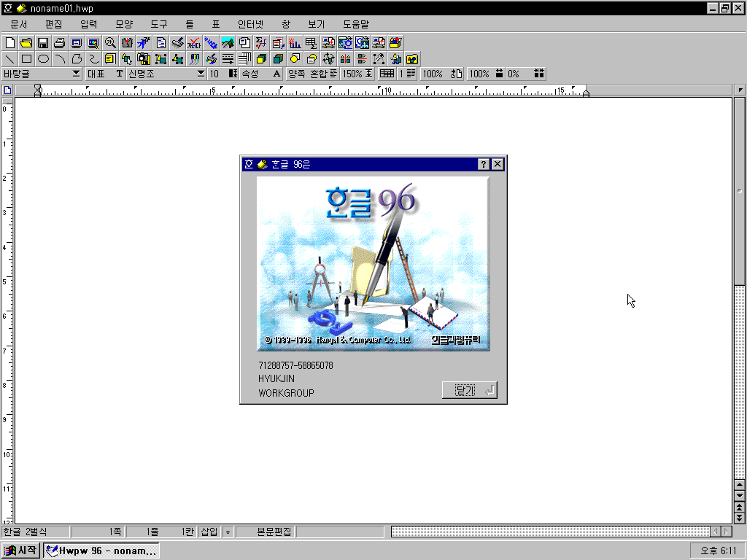Click the rotate object icon
Screen dimensions: 747x560
328,59
